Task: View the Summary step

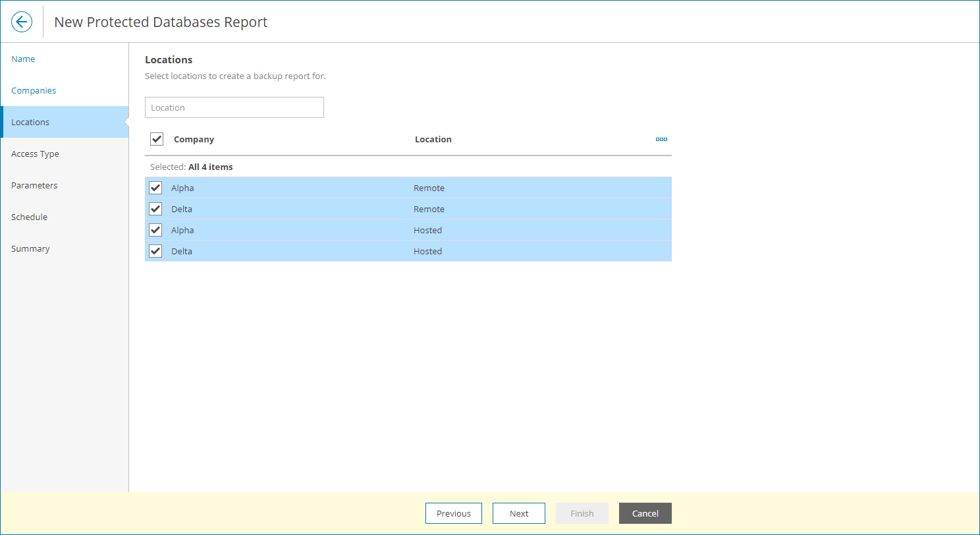Action: point(30,248)
